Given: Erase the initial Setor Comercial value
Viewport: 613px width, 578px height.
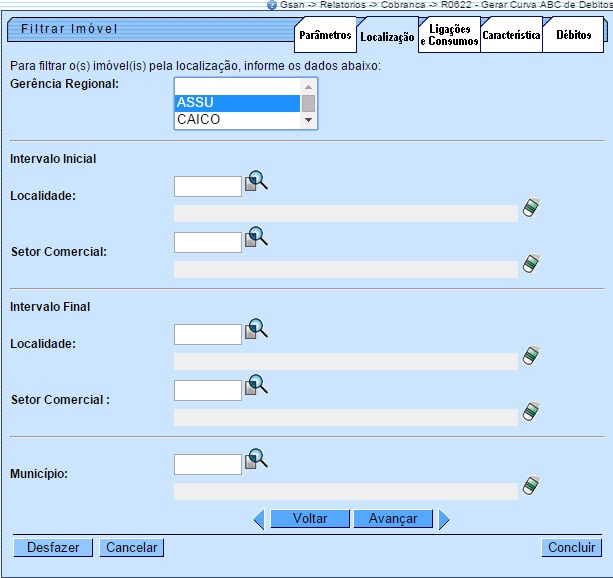Looking at the screenshot, I should tap(531, 265).
